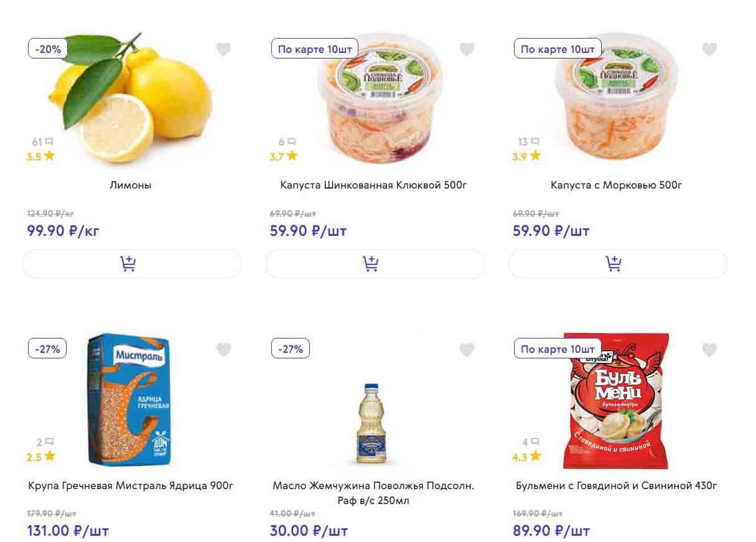Click the star rating of Бульмени
Viewport: 756px width, 542px height.
[526, 457]
